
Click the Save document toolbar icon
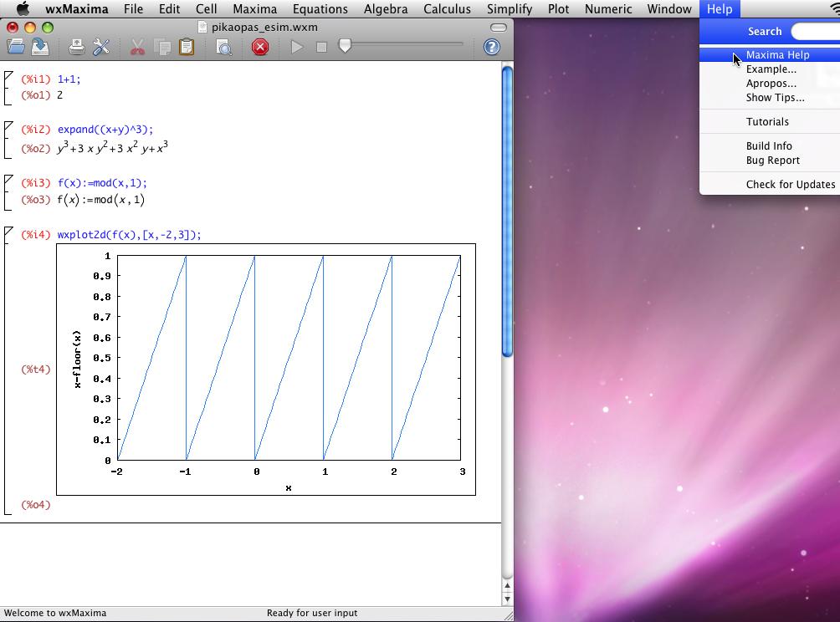point(40,47)
